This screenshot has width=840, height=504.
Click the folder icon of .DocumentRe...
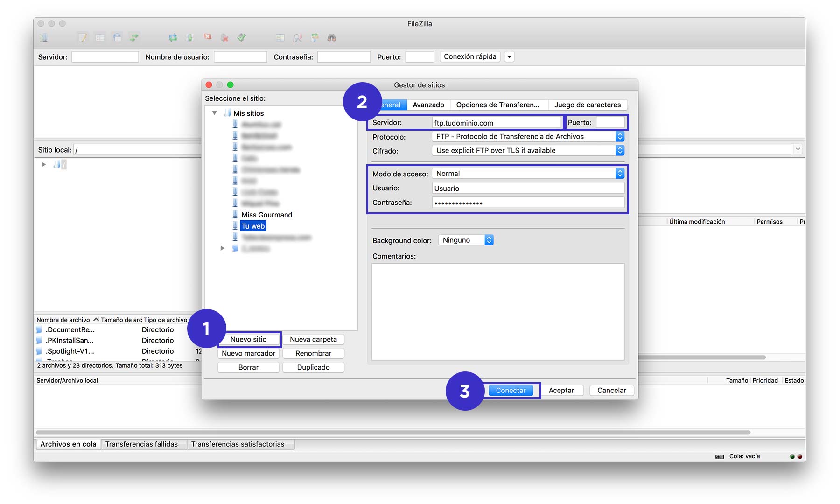pos(39,330)
